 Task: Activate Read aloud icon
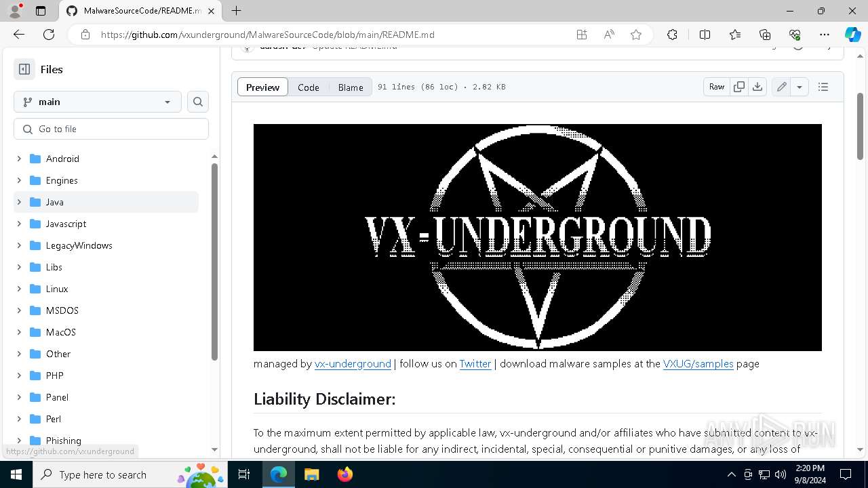pos(609,35)
